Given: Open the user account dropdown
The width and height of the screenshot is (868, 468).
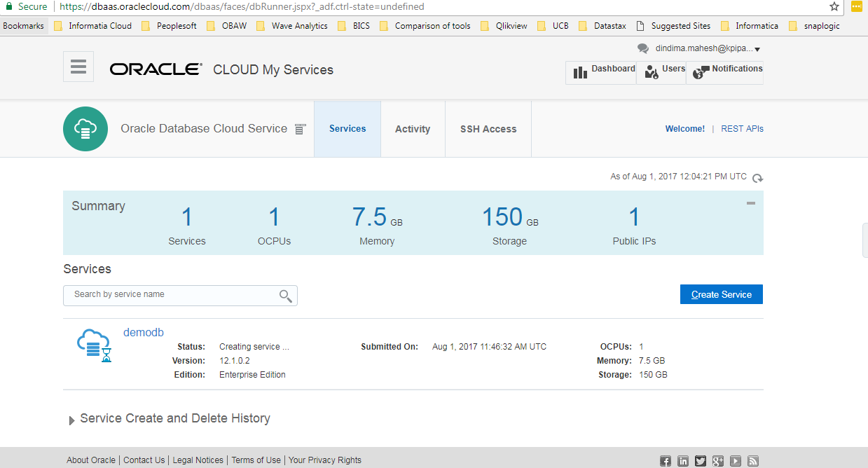Looking at the screenshot, I should coord(708,49).
